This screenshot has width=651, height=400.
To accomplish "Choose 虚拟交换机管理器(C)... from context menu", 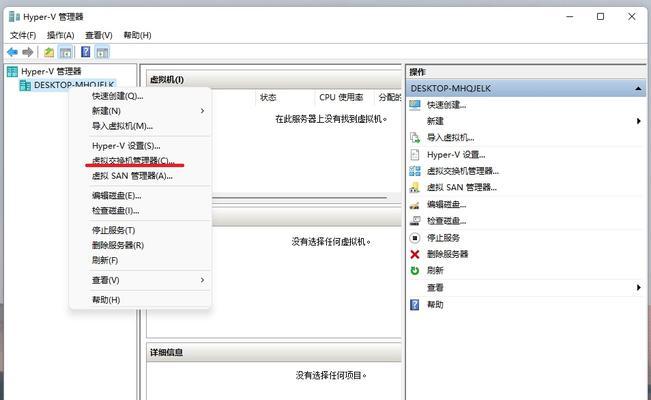I will point(141,161).
